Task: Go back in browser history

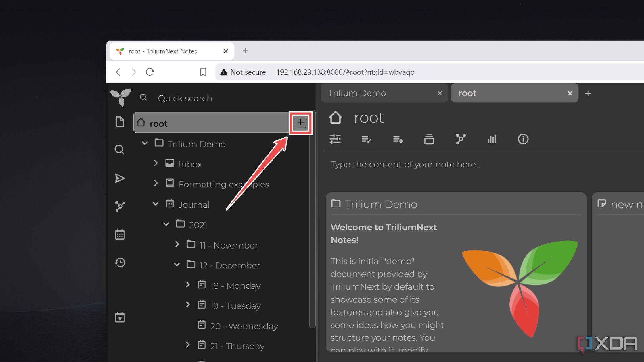Action: pos(118,72)
